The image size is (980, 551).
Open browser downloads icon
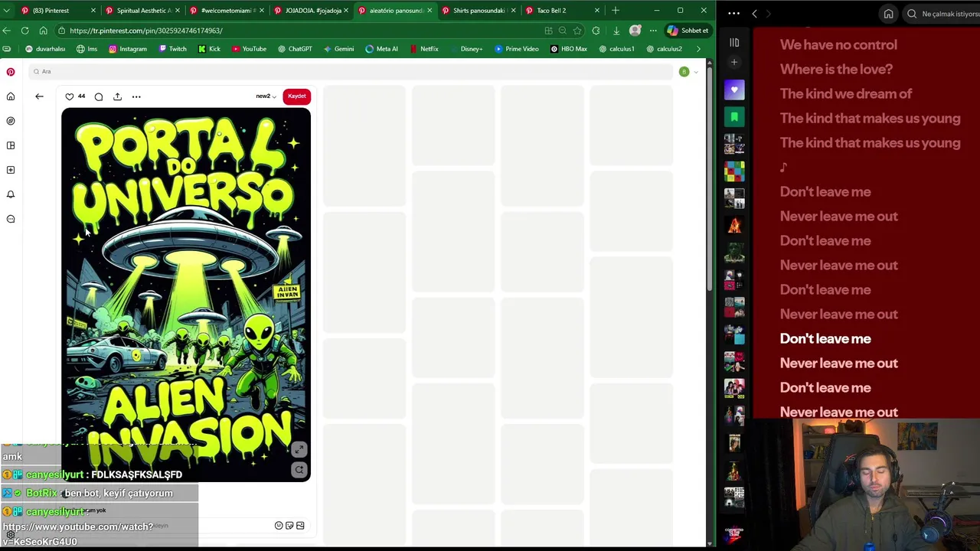point(616,31)
